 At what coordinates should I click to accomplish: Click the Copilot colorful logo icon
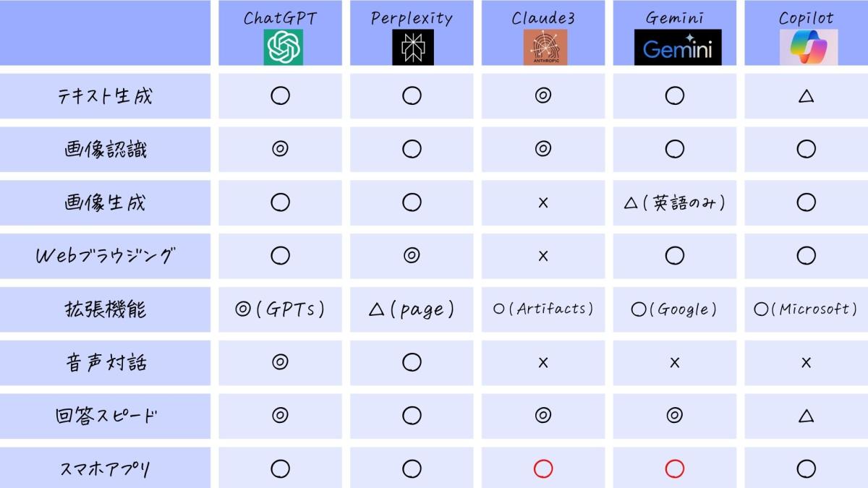(x=808, y=48)
